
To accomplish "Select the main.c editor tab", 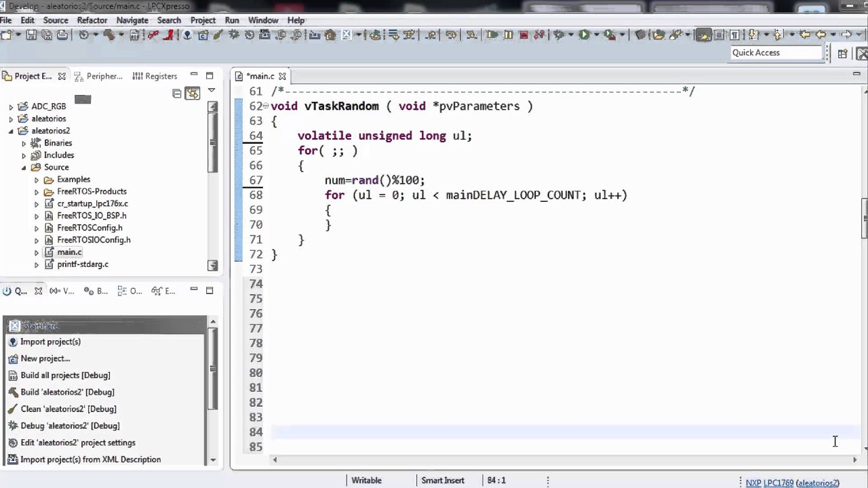I will coord(260,76).
